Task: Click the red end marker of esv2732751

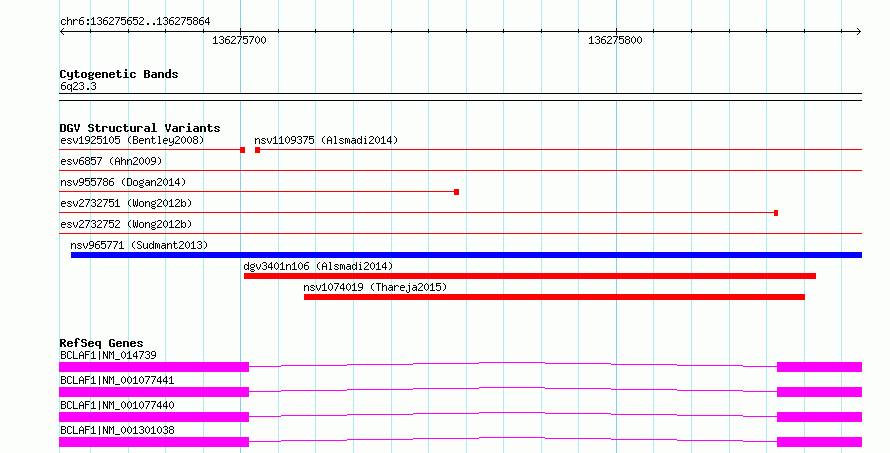Action: pyautogui.click(x=776, y=213)
